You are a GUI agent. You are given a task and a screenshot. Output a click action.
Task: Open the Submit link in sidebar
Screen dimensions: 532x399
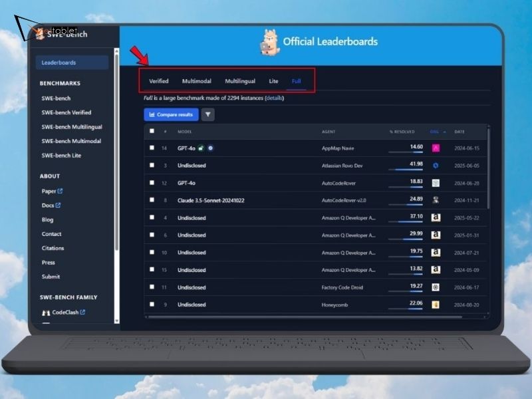(51, 277)
